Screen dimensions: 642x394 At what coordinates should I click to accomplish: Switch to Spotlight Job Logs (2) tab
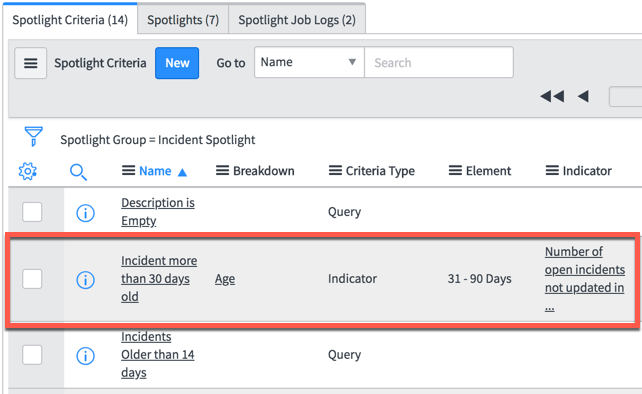(297, 20)
